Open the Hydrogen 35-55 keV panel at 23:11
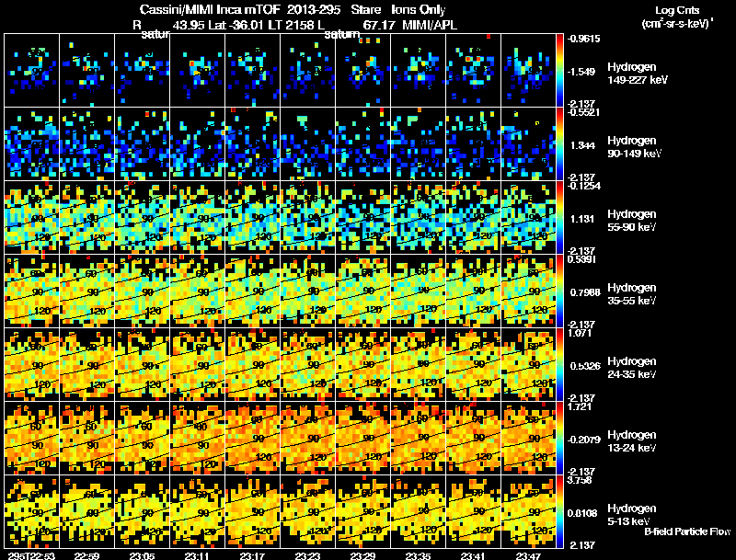 pyautogui.click(x=198, y=291)
